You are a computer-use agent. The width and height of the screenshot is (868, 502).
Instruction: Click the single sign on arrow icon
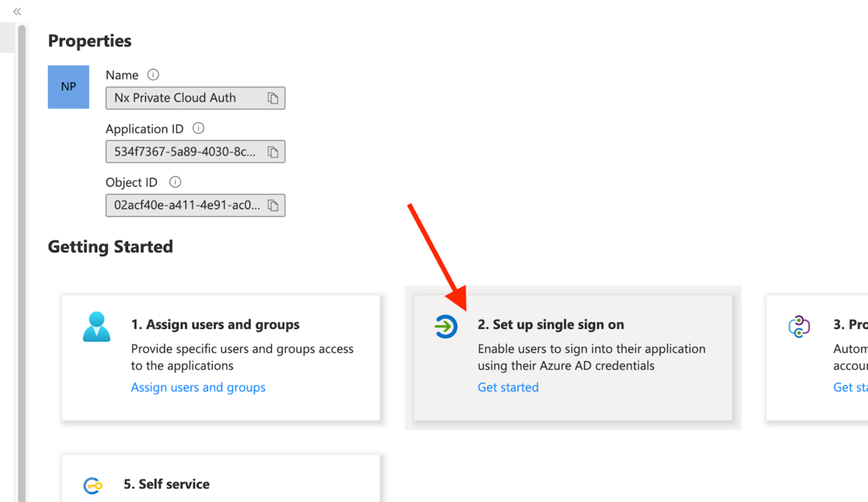coord(446,326)
